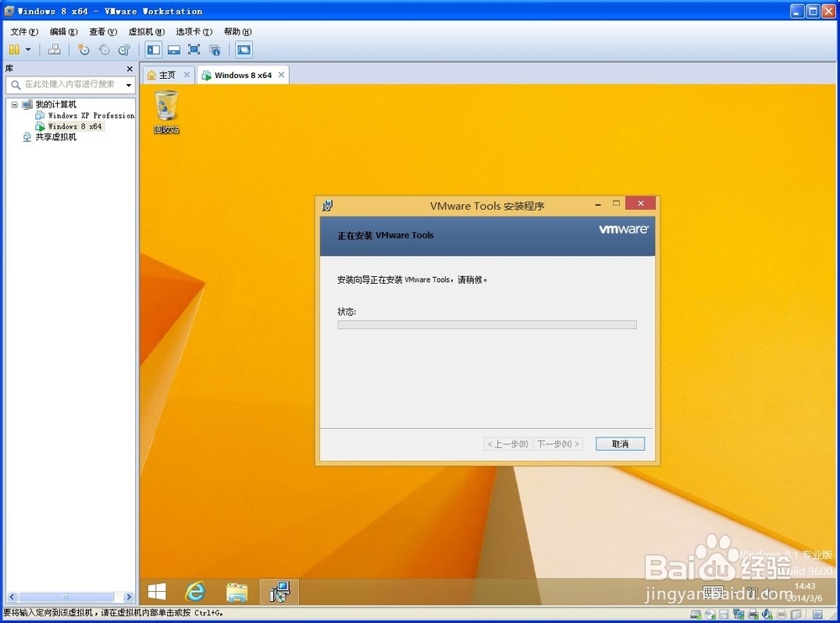Click the 取消 button in installer

pos(620,444)
